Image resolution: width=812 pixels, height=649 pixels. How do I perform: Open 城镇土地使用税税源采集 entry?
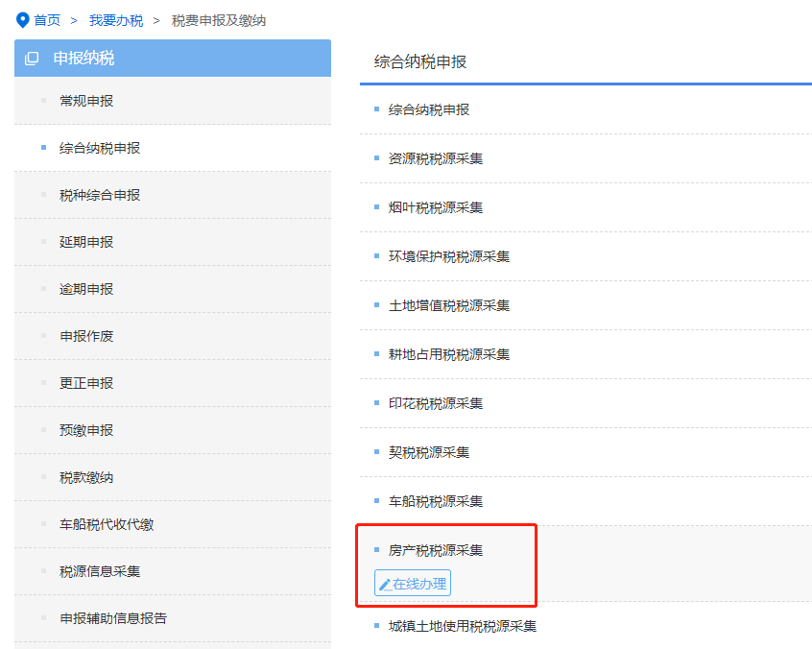tap(463, 626)
